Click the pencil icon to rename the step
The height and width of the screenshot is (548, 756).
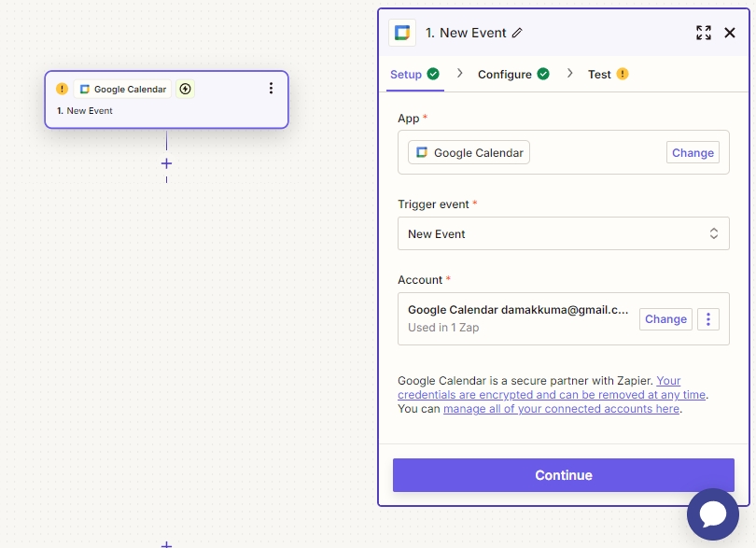tap(518, 33)
